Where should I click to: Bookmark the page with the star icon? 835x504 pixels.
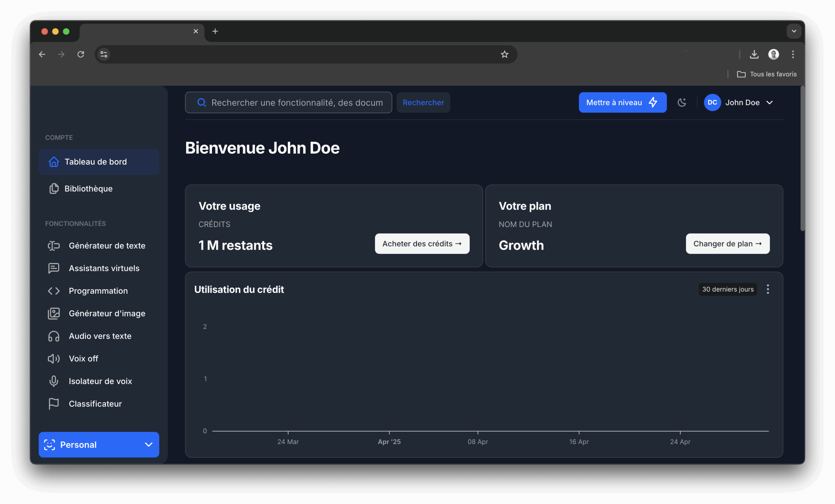504,54
